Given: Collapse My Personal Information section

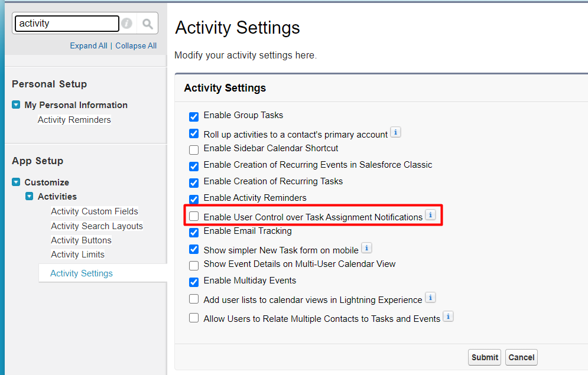Looking at the screenshot, I should pos(16,105).
